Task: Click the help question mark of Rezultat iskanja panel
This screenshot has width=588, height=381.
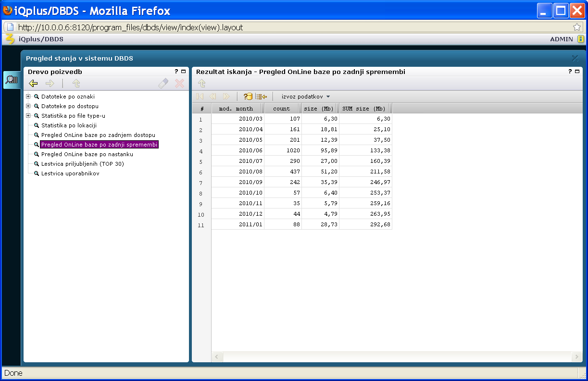Action: coord(570,72)
